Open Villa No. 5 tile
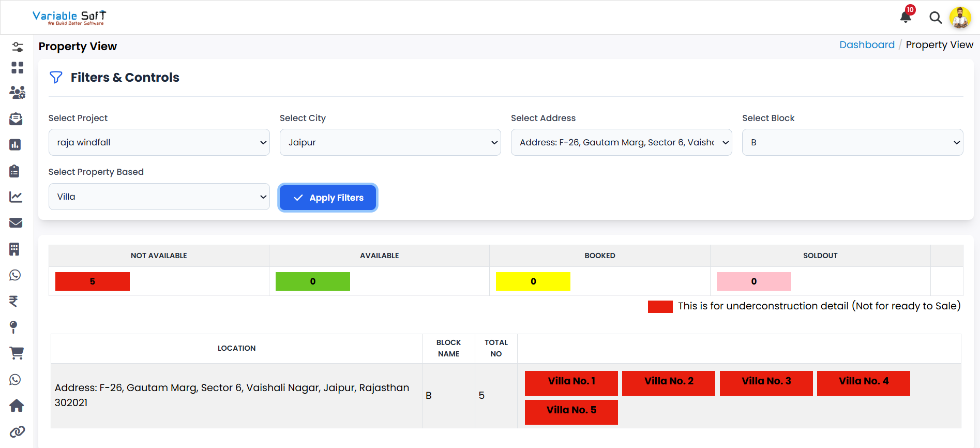This screenshot has width=980, height=448. tap(571, 412)
